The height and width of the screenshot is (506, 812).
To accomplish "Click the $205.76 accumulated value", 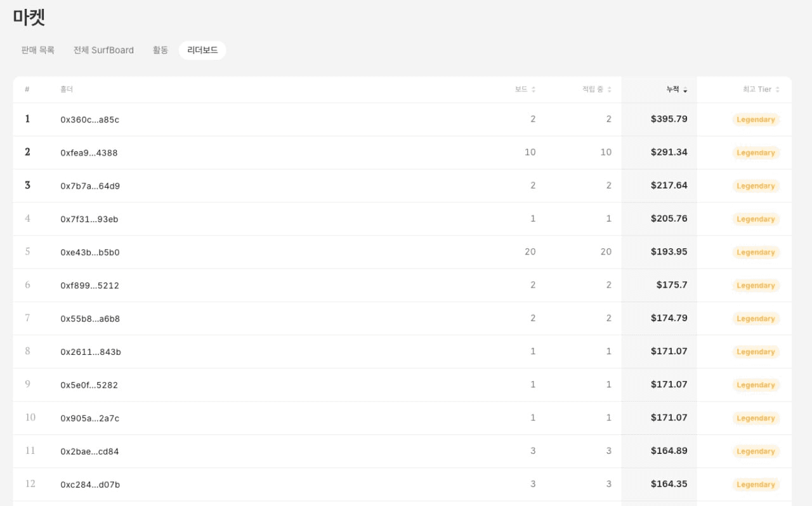I will 669,218.
